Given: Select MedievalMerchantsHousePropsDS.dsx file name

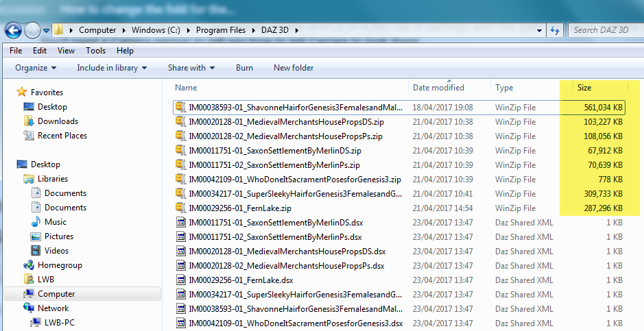Looking at the screenshot, I should [287, 252].
